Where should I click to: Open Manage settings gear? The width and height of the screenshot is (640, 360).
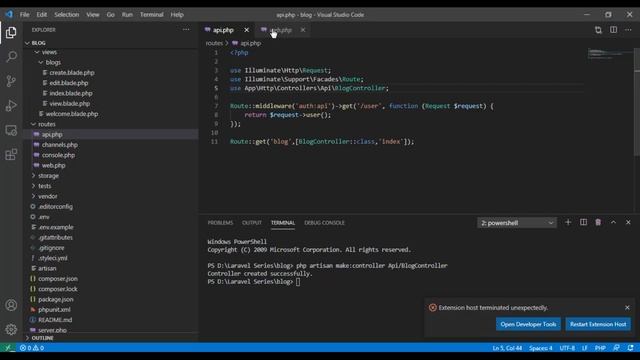click(11, 329)
